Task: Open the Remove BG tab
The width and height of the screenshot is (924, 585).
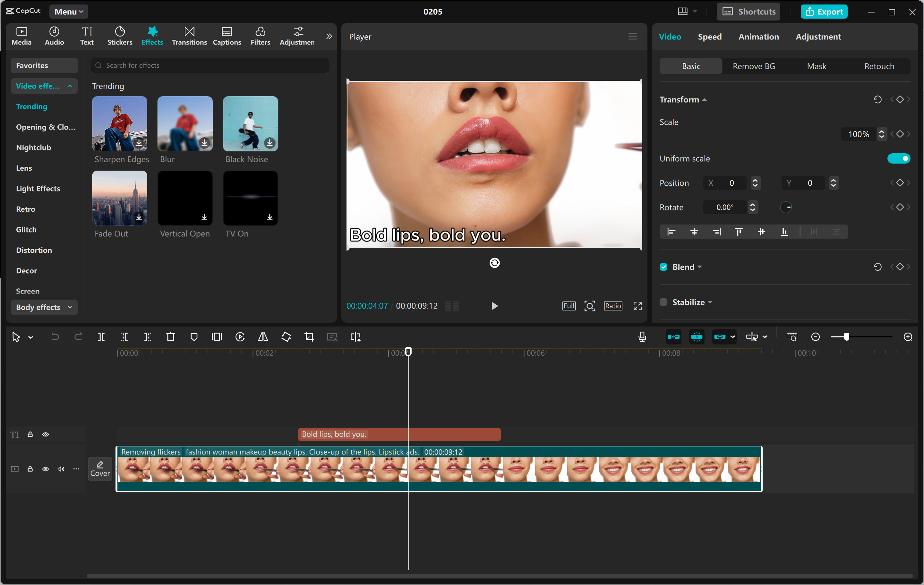Action: tap(754, 66)
